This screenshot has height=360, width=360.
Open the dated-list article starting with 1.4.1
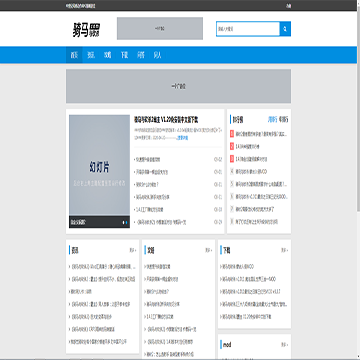click(x=149, y=210)
